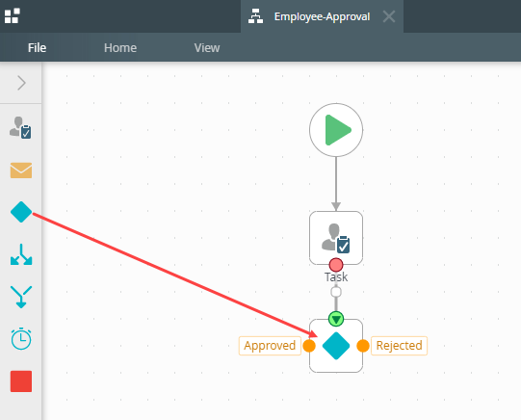Viewport: 521px width, 420px height.
Task: Select the Split paths tool in toolbox
Action: 21,254
